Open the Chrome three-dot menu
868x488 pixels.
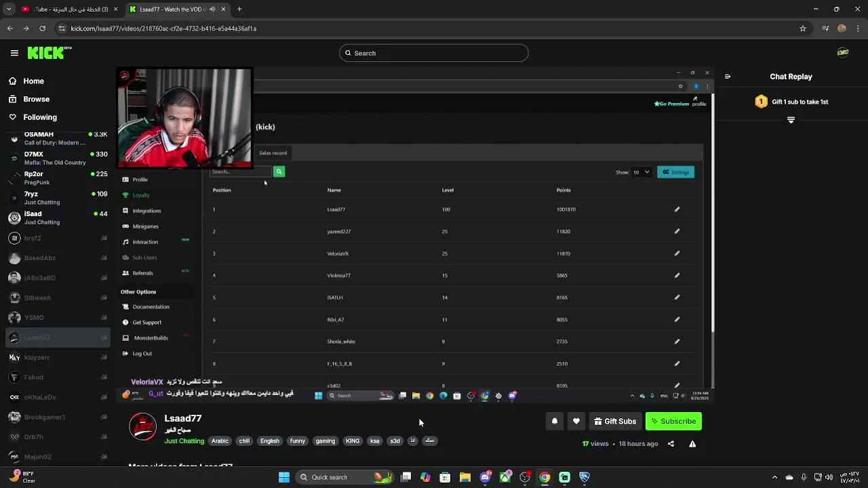(x=858, y=28)
